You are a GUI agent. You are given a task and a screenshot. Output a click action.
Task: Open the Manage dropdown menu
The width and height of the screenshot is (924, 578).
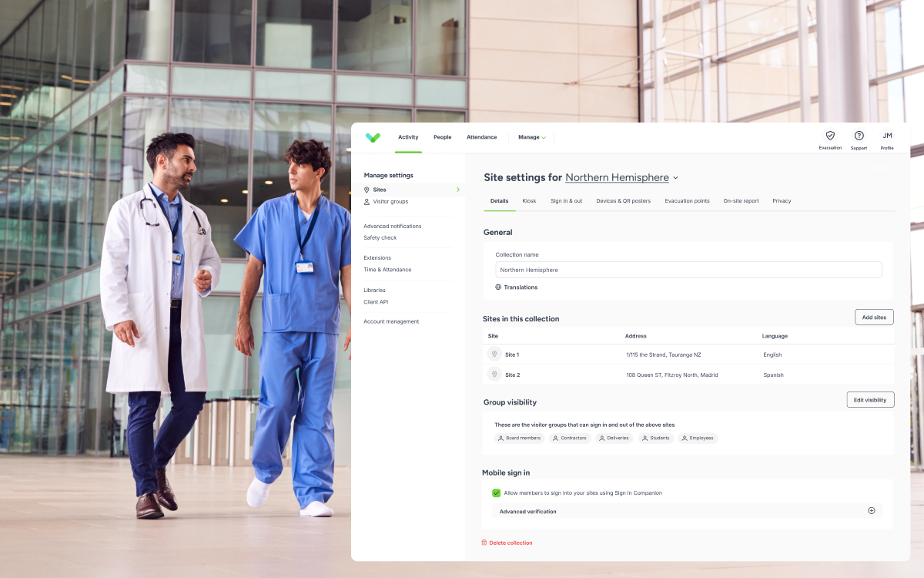click(x=532, y=137)
